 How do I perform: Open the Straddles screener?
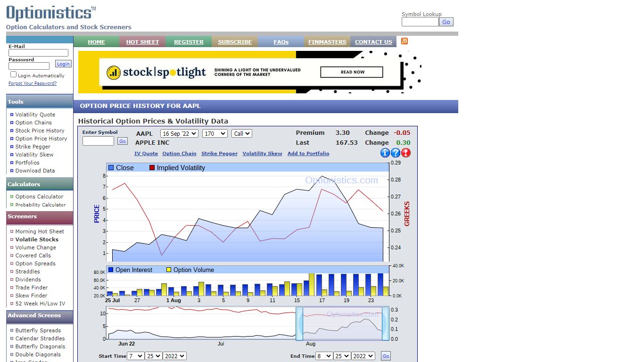click(x=27, y=271)
